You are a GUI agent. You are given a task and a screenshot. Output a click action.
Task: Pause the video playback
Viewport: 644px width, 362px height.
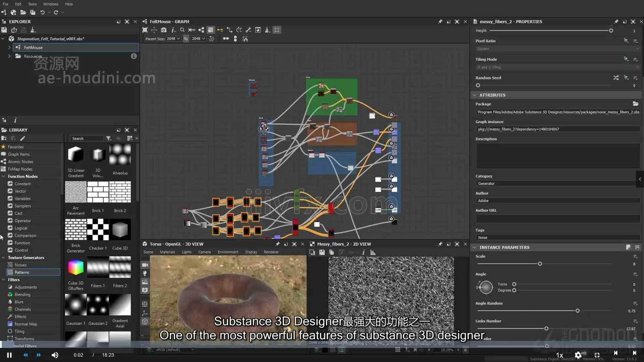click(x=10, y=355)
